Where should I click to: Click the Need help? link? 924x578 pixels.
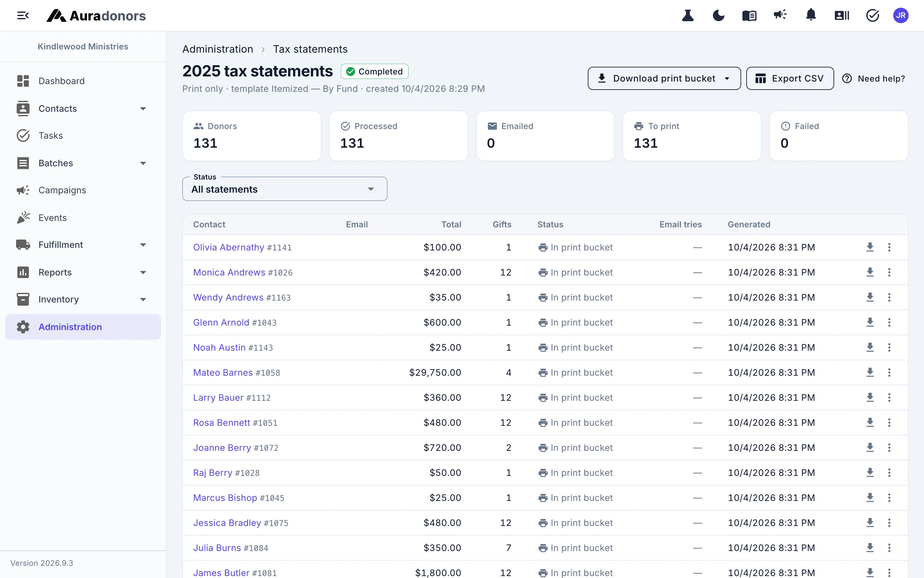(x=873, y=78)
